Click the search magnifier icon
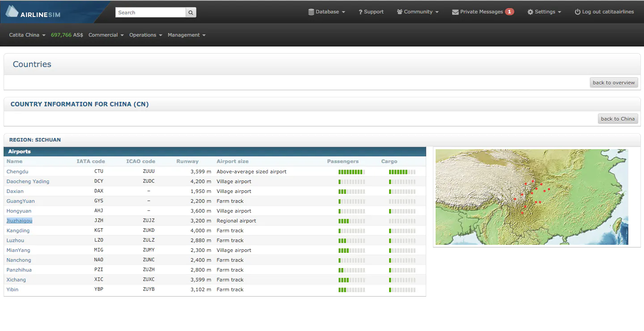The height and width of the screenshot is (331, 644). tap(191, 13)
